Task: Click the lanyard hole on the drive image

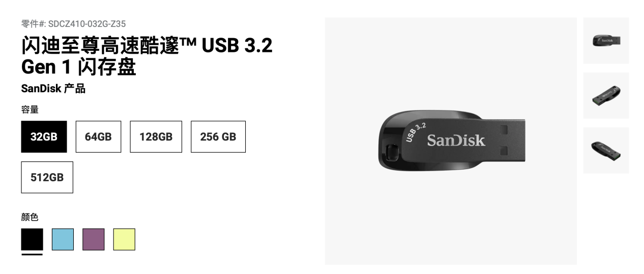Action: click(x=392, y=152)
